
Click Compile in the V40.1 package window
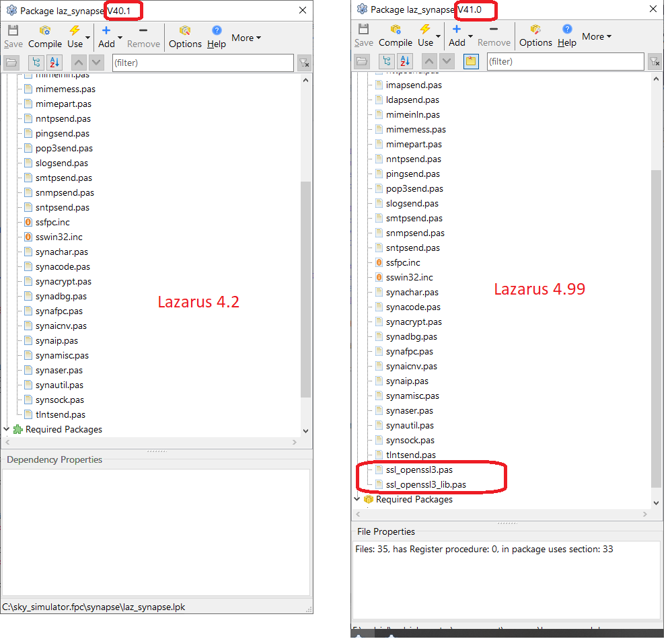click(44, 36)
